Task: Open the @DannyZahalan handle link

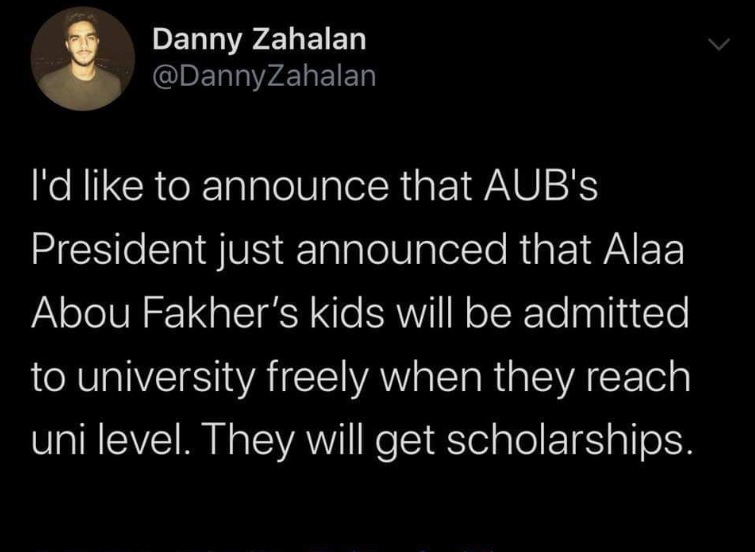Action: tap(264, 76)
